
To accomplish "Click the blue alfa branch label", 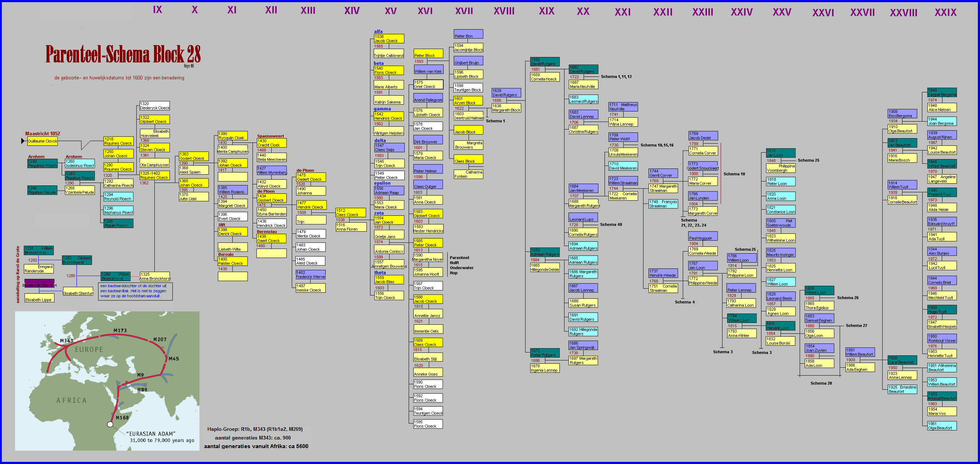I will [x=378, y=32].
